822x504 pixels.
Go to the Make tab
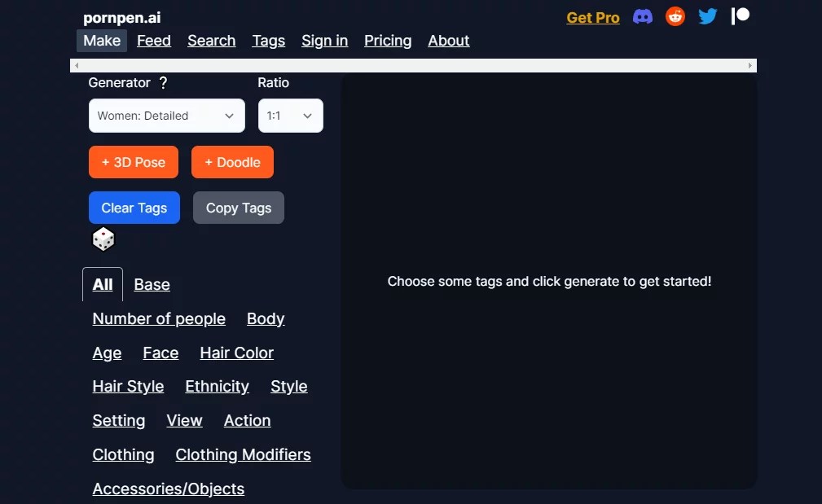click(x=102, y=41)
